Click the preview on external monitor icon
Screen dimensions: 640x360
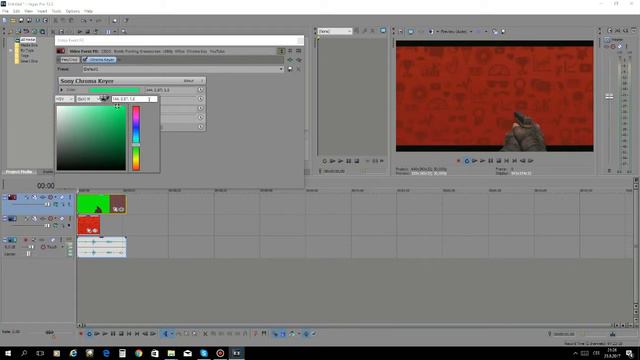coord(411,31)
